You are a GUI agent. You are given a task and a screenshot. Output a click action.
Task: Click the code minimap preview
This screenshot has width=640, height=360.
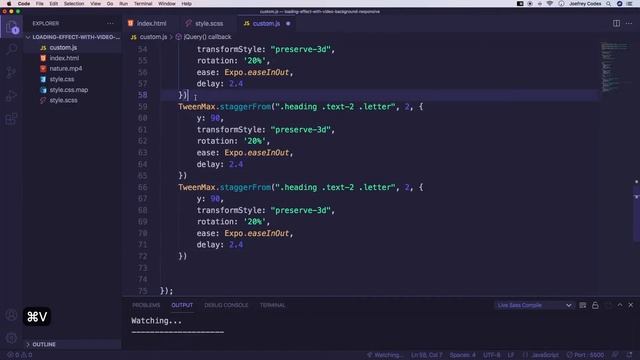[615, 67]
